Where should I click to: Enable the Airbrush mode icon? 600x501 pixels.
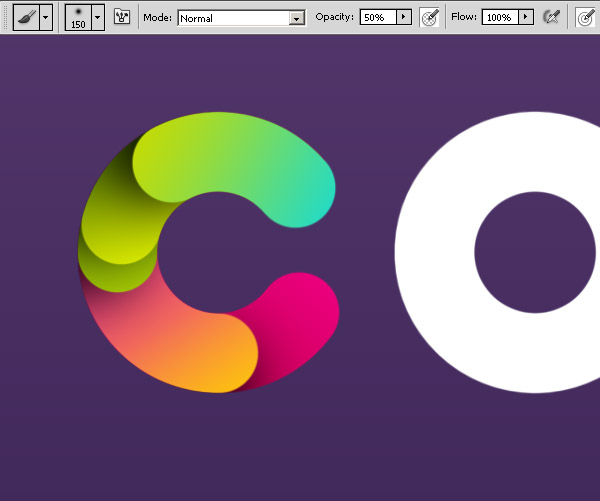pyautogui.click(x=551, y=17)
